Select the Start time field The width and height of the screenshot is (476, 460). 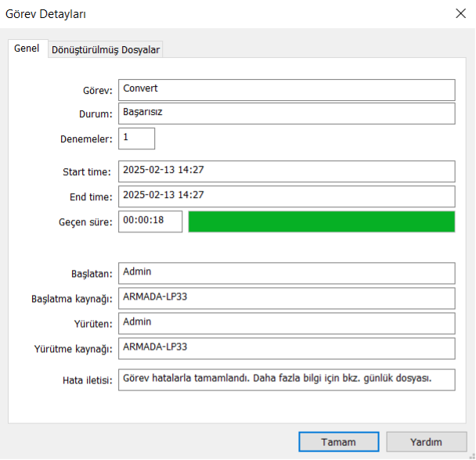pos(287,171)
